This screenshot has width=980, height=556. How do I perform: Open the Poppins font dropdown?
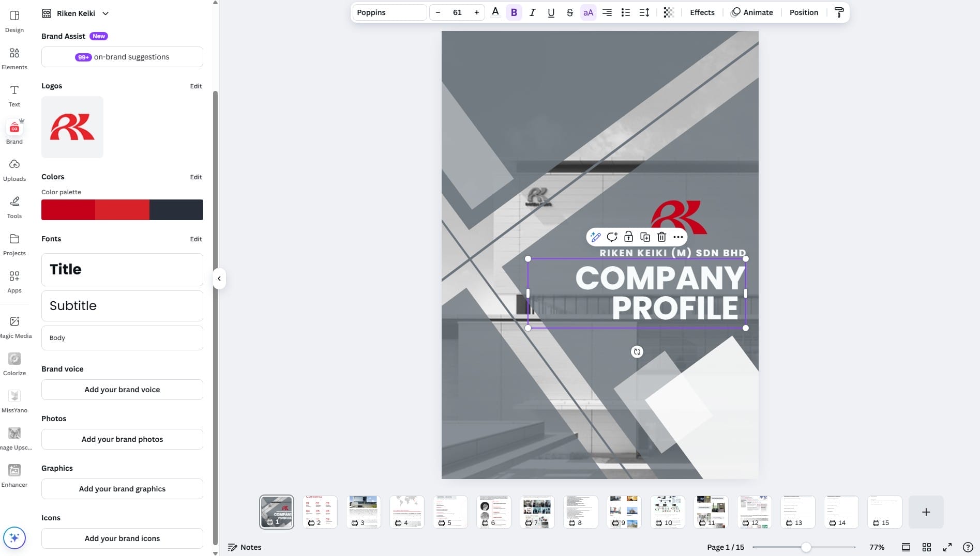pos(389,12)
